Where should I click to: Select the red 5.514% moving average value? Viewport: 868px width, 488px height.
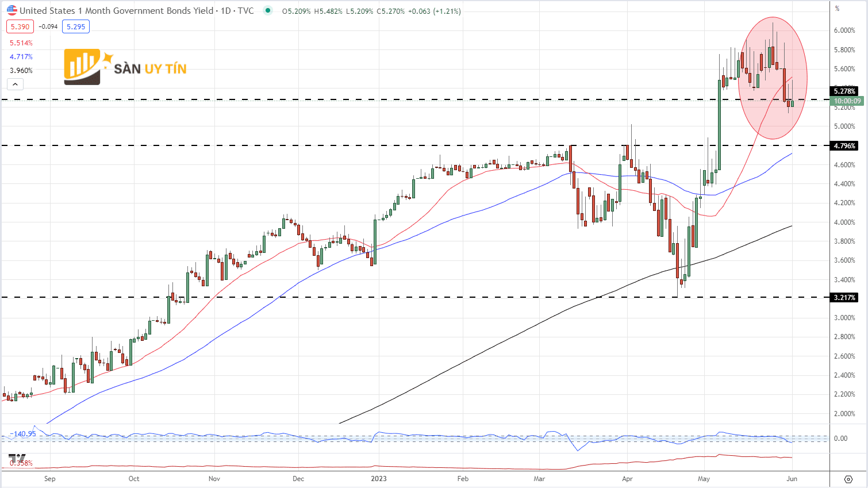(21, 43)
